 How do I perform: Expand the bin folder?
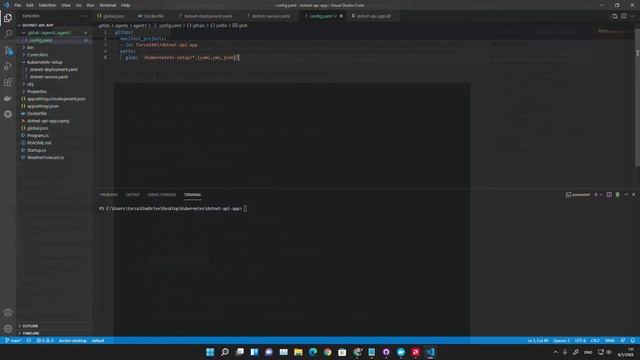point(55,47)
